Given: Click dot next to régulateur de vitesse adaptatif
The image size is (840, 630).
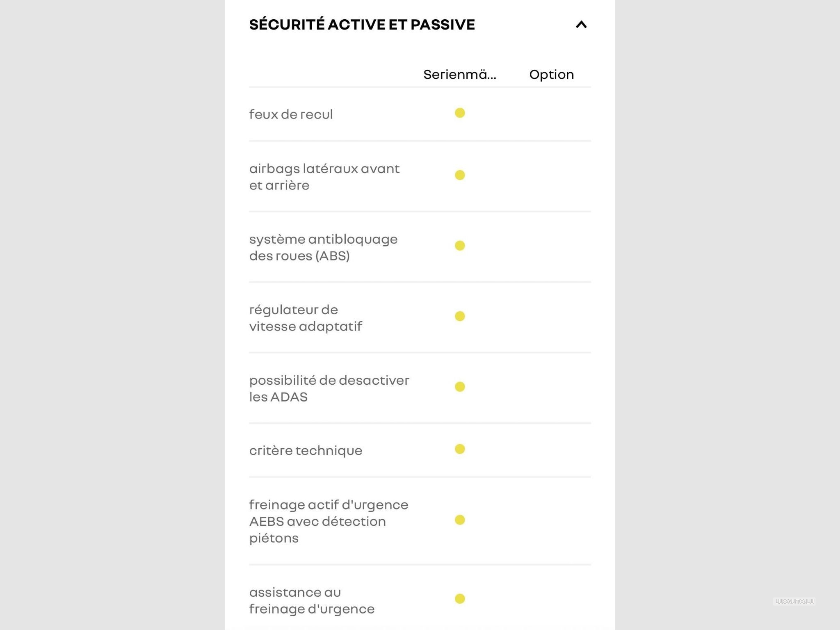Looking at the screenshot, I should 460,316.
